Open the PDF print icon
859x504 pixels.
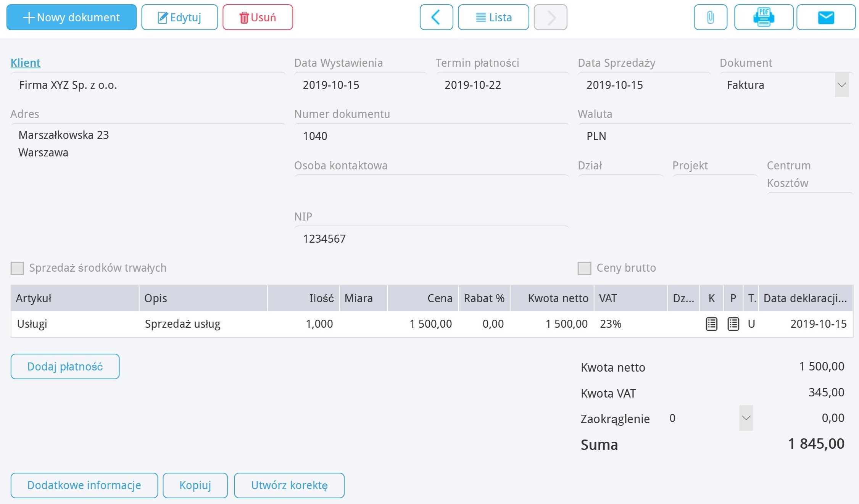tap(763, 17)
